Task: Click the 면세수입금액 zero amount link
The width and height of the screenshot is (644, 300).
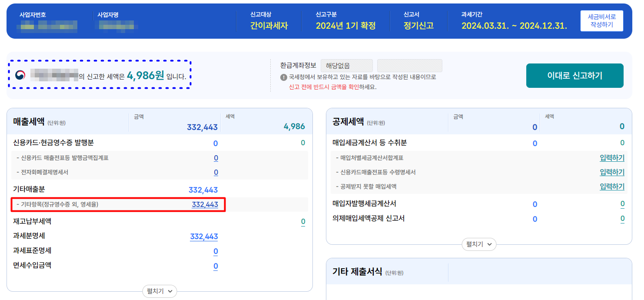Action: [x=216, y=266]
